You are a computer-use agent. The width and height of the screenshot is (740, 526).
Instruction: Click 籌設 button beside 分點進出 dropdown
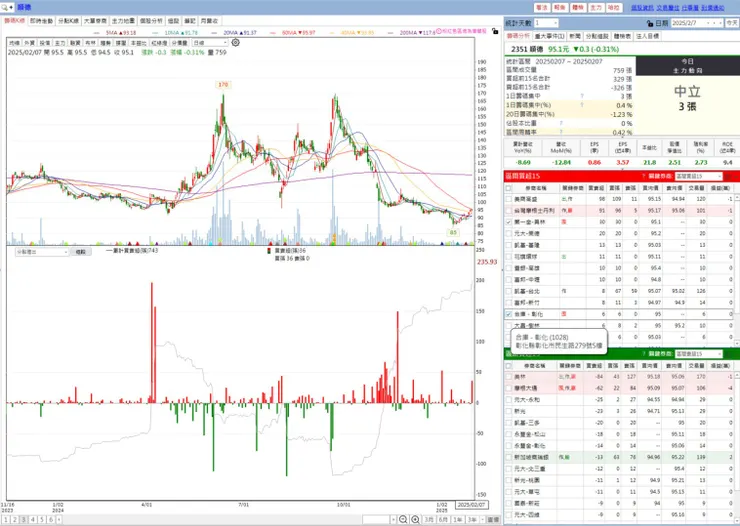81,252
